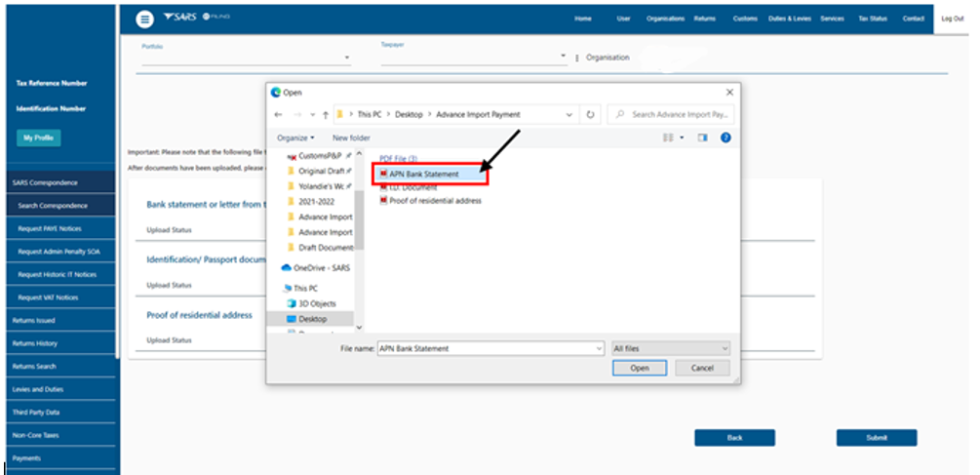Select the APN Bank Statement file
Screen dimensions: 980x475
point(430,174)
